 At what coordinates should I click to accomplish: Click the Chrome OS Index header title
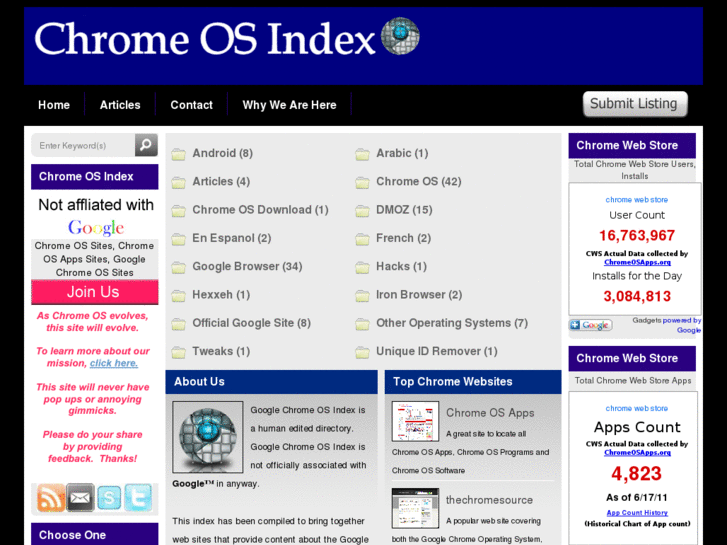(x=204, y=39)
